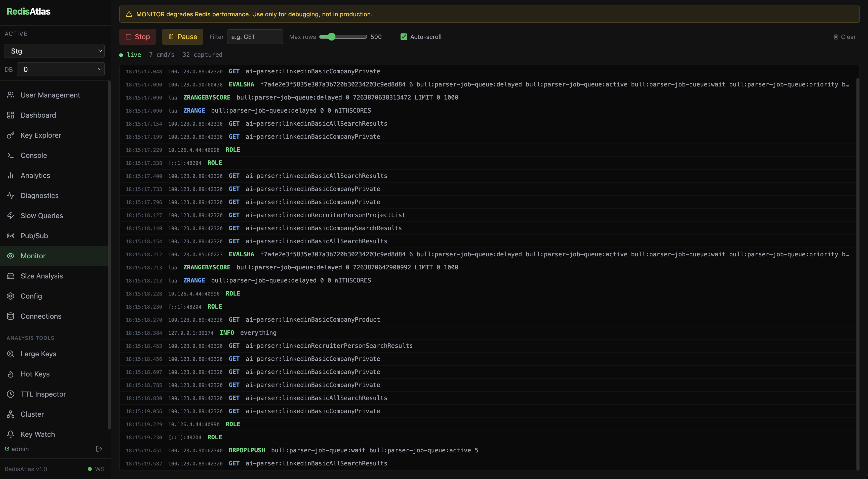Go to the Pub/Sub section
The height and width of the screenshot is (479, 868).
point(34,236)
